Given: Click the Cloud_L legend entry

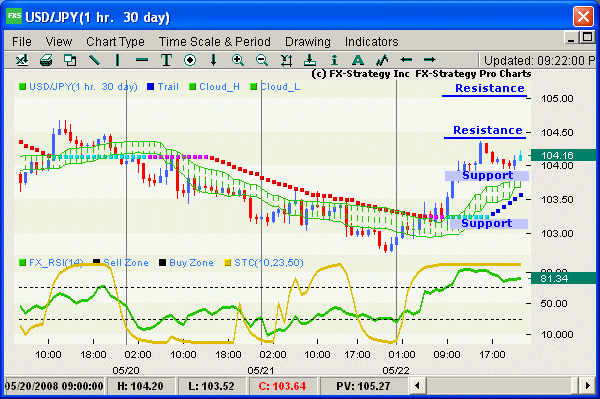Looking at the screenshot, I should pyautogui.click(x=275, y=87).
